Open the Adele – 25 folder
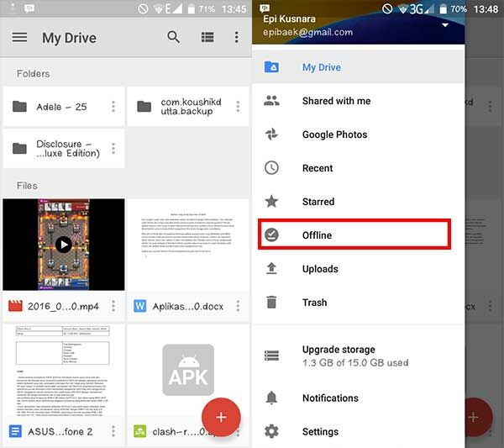 (64, 107)
